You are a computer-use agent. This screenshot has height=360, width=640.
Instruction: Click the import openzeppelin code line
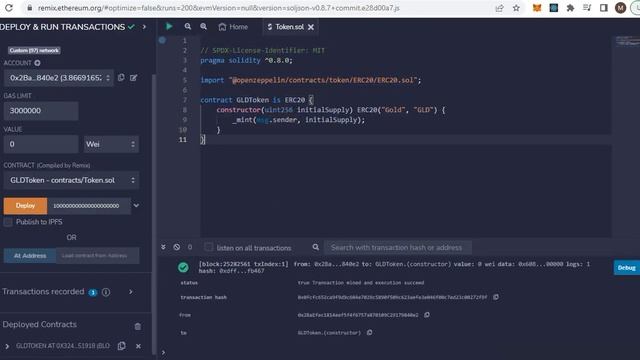(311, 80)
